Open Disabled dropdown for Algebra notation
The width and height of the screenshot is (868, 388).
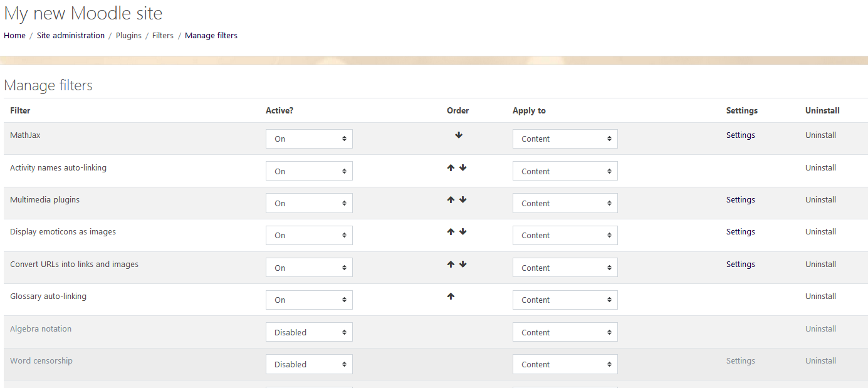309,332
